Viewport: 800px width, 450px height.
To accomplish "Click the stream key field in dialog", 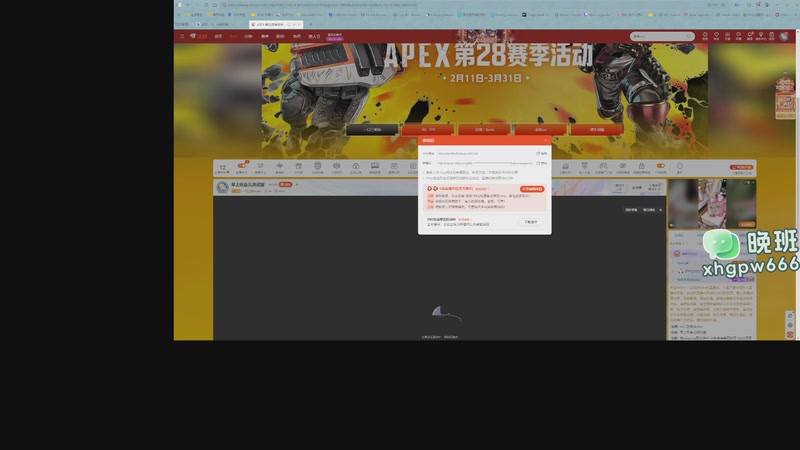I will coord(485,163).
